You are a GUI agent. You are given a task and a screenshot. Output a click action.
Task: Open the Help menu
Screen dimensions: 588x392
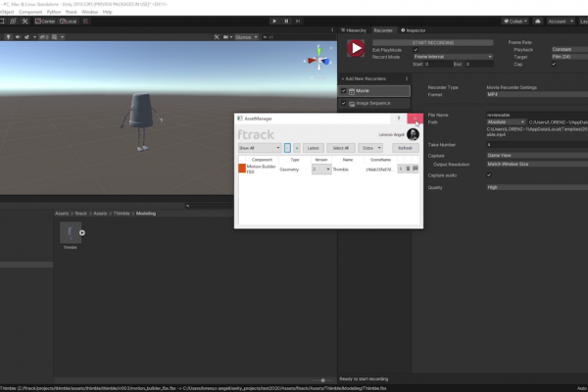pos(107,12)
